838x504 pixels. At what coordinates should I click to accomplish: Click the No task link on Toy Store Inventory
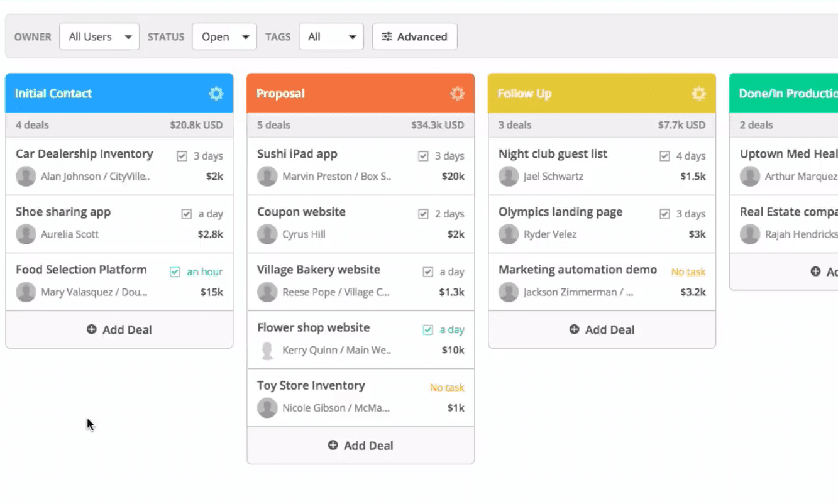447,387
